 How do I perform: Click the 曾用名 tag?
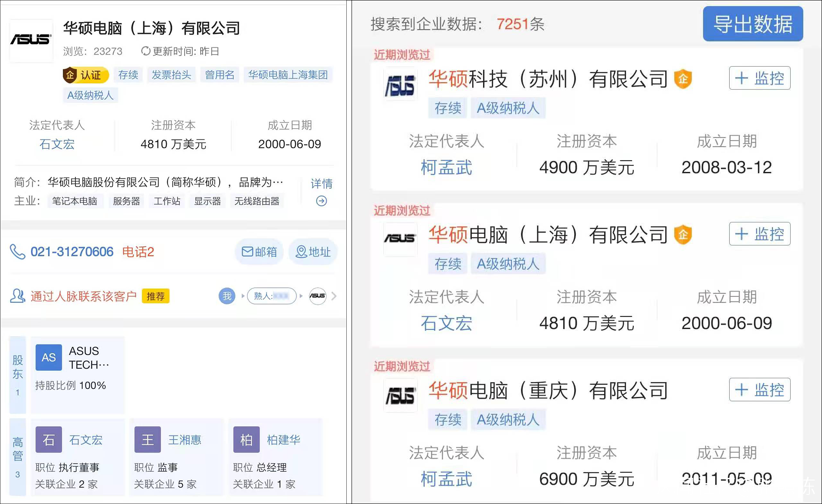[x=220, y=75]
